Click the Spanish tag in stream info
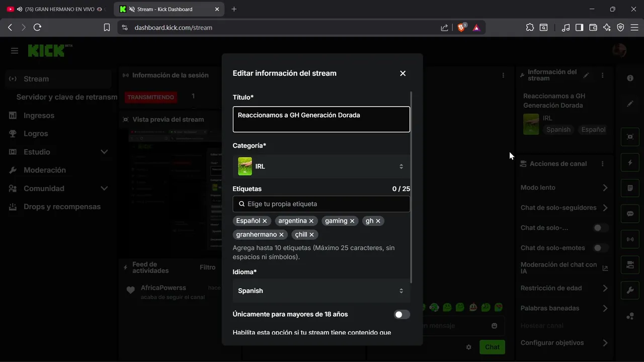Viewport: 644px width, 362px height. tap(558, 130)
